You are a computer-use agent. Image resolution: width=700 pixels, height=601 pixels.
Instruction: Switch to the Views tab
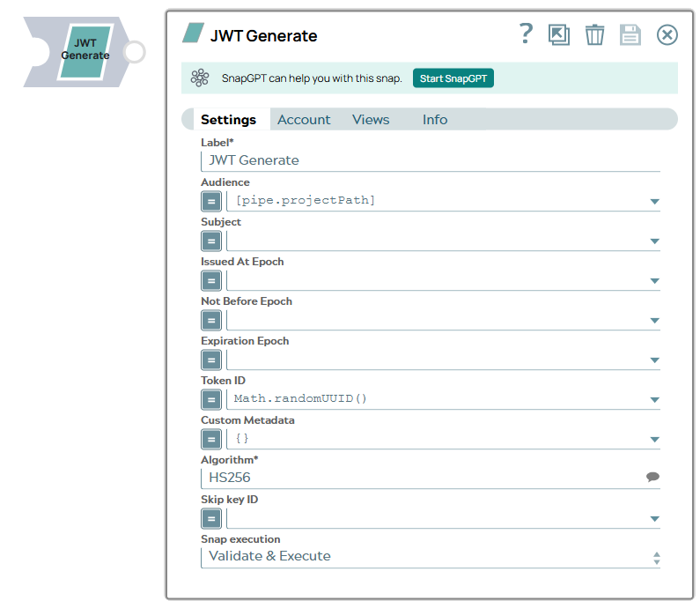(371, 120)
